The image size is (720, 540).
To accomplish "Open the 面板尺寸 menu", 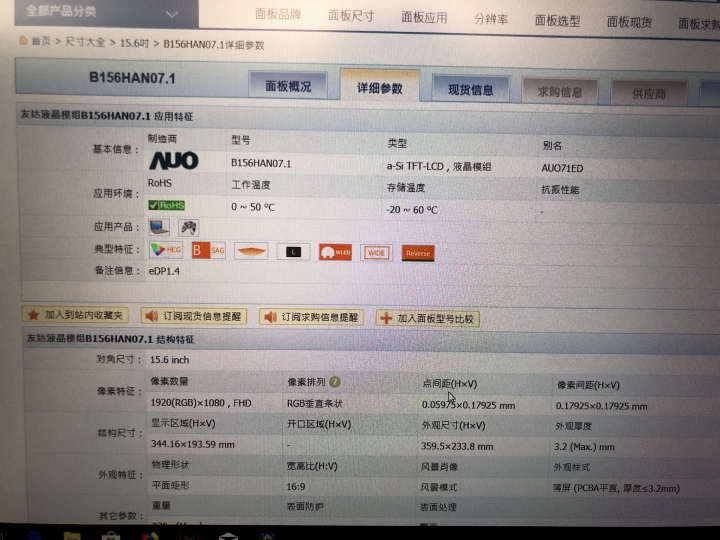I will (x=351, y=16).
